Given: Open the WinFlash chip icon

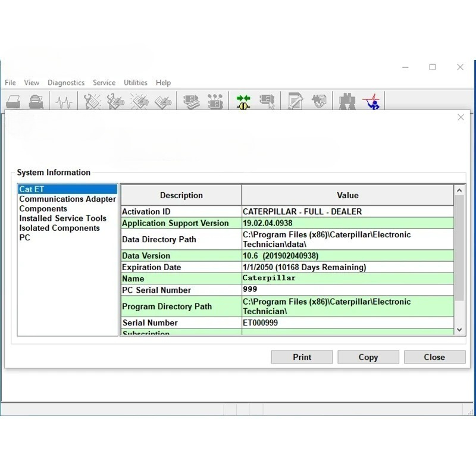Looking at the screenshot, I should pos(319,101).
